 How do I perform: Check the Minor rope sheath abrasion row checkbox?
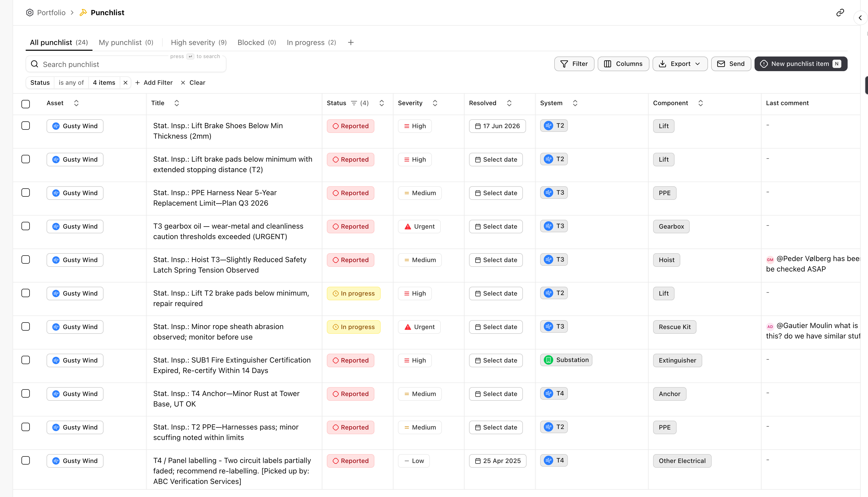26,326
